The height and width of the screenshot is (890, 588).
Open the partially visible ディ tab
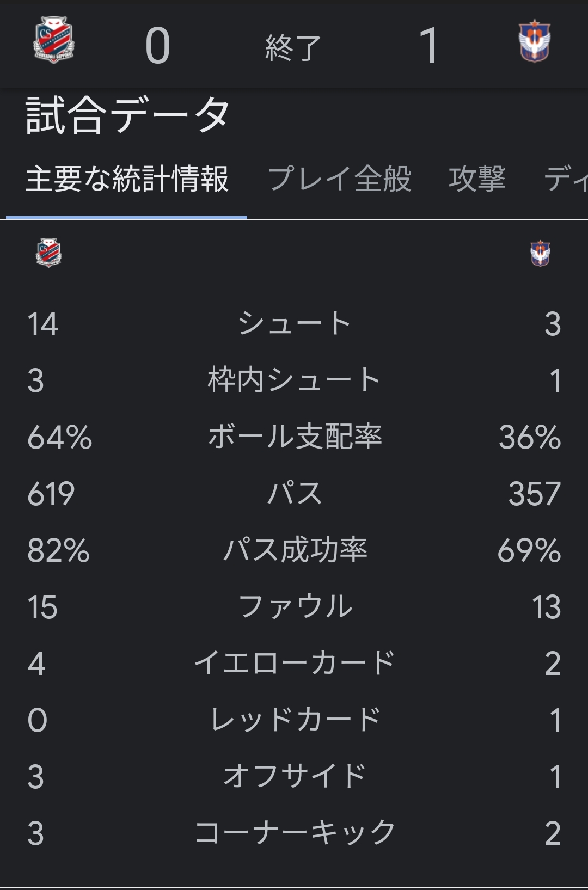click(566, 179)
